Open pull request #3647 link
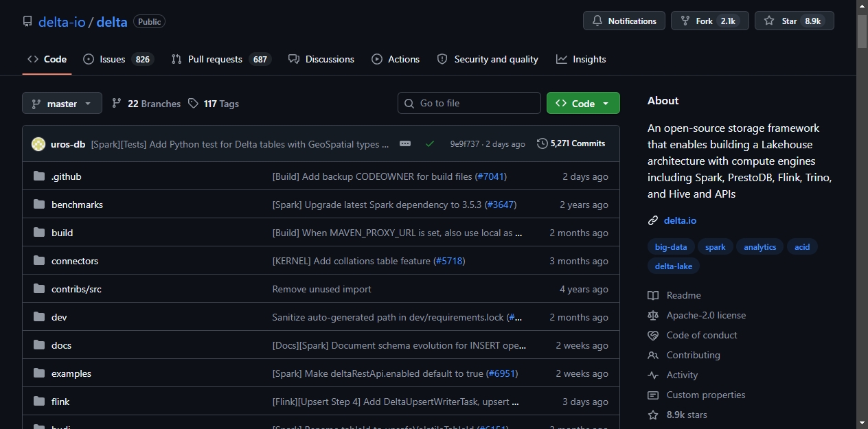 501,205
